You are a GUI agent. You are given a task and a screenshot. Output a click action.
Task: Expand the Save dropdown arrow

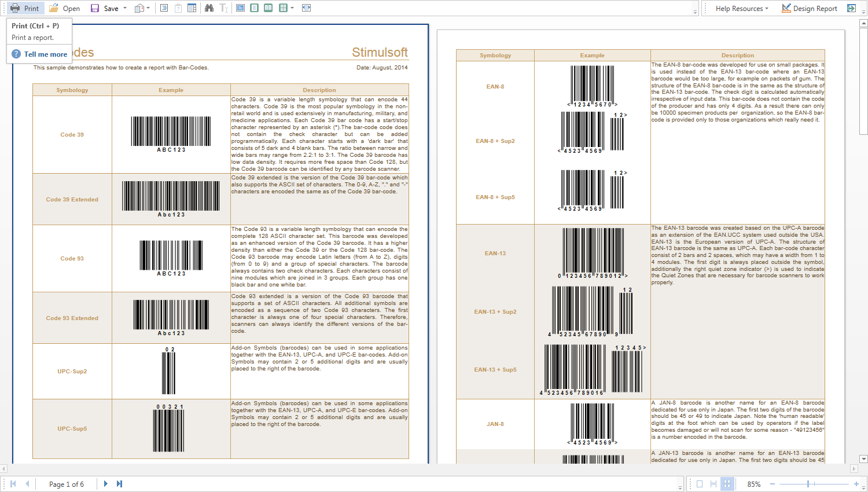[125, 8]
